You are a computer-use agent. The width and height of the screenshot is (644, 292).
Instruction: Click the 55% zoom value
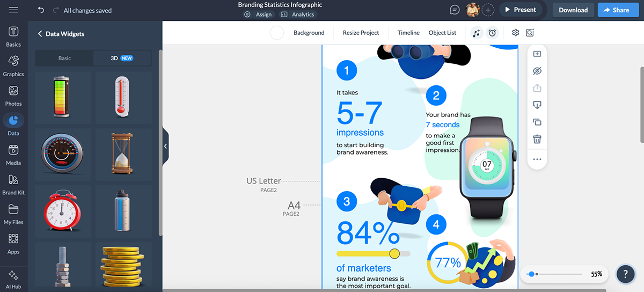click(x=596, y=274)
